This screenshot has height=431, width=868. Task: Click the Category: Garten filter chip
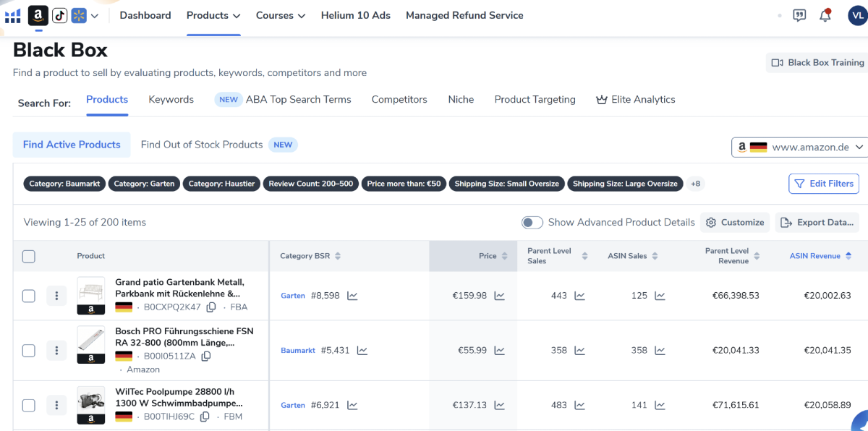pyautogui.click(x=144, y=184)
